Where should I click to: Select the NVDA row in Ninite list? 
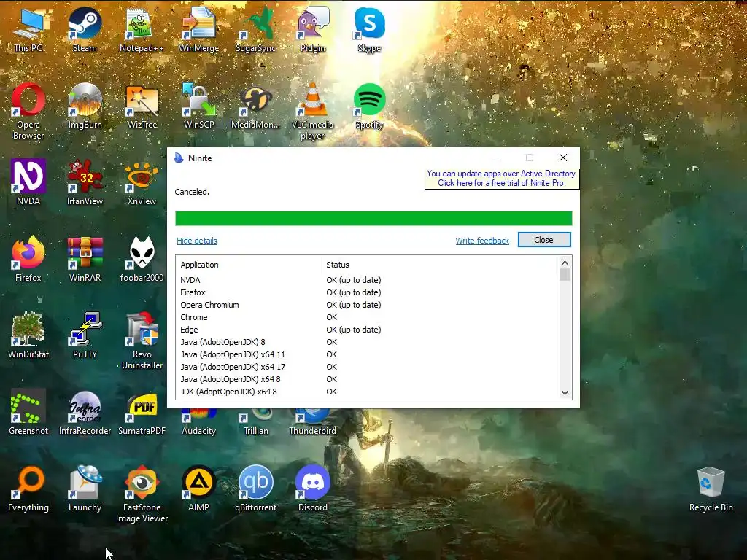(x=367, y=280)
